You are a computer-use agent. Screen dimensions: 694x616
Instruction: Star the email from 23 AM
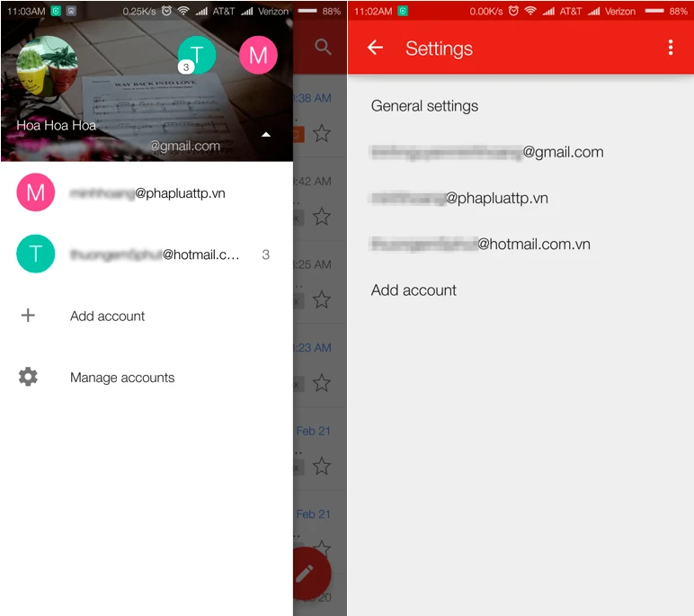coord(322,383)
